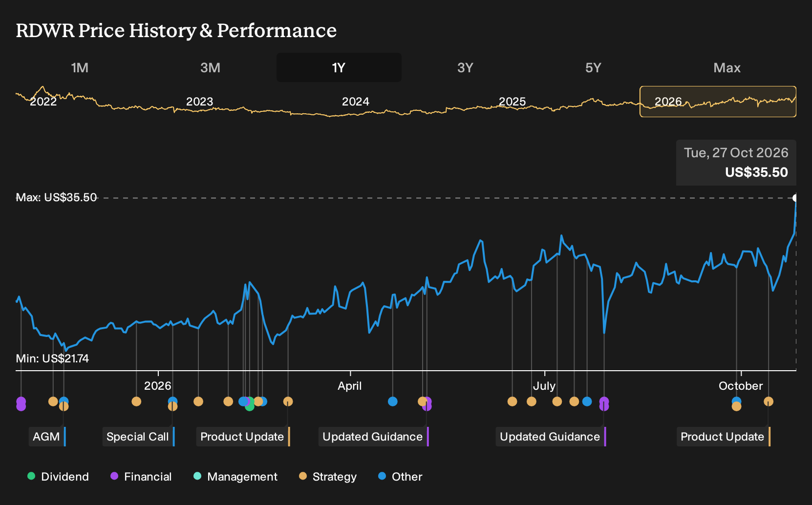Toggle Financial events in the legend
The width and height of the screenshot is (812, 505).
pyautogui.click(x=141, y=476)
